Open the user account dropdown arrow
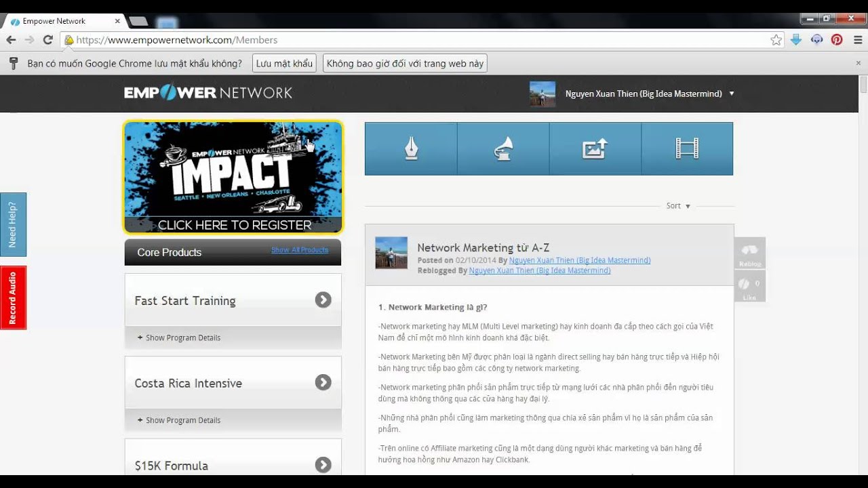Image resolution: width=868 pixels, height=488 pixels. click(731, 94)
